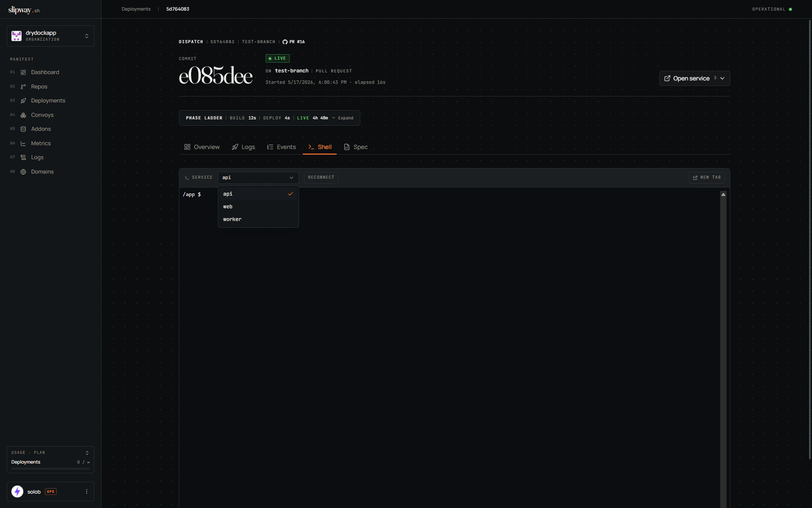Switch to the Overview tab
Image resolution: width=812 pixels, height=508 pixels.
point(202,147)
